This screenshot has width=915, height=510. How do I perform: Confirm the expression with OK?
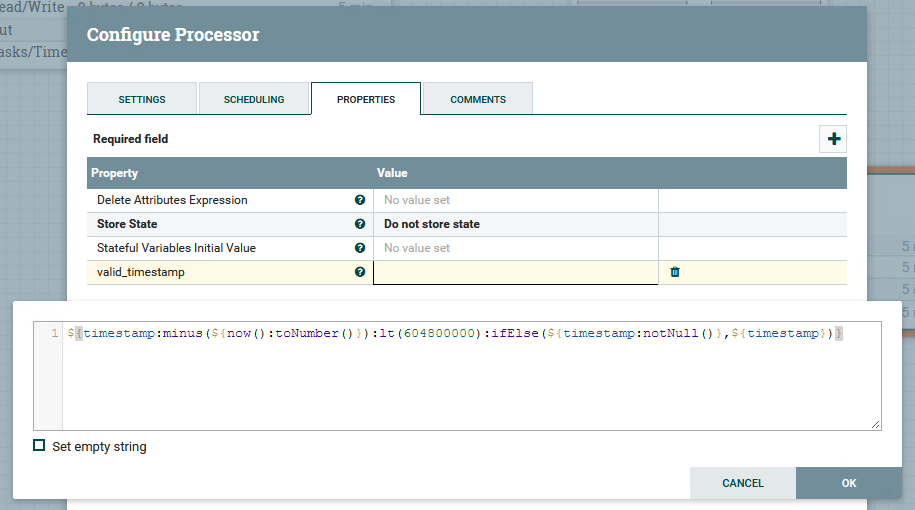pos(849,483)
